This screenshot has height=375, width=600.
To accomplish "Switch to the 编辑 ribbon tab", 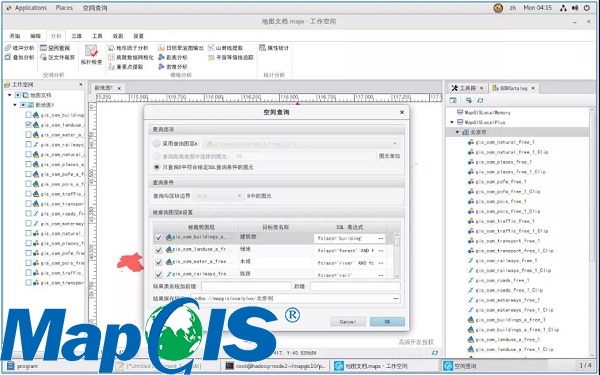I will (35, 36).
